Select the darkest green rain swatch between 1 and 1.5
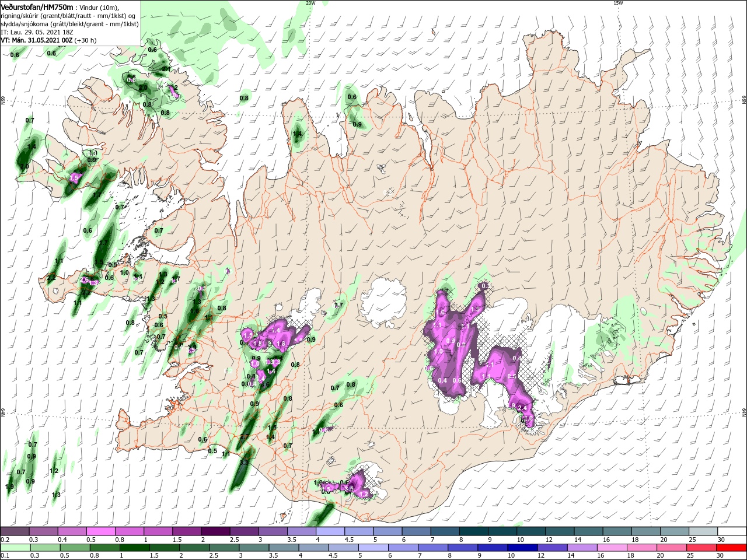Image resolution: width=747 pixels, height=560 pixels. point(135,547)
